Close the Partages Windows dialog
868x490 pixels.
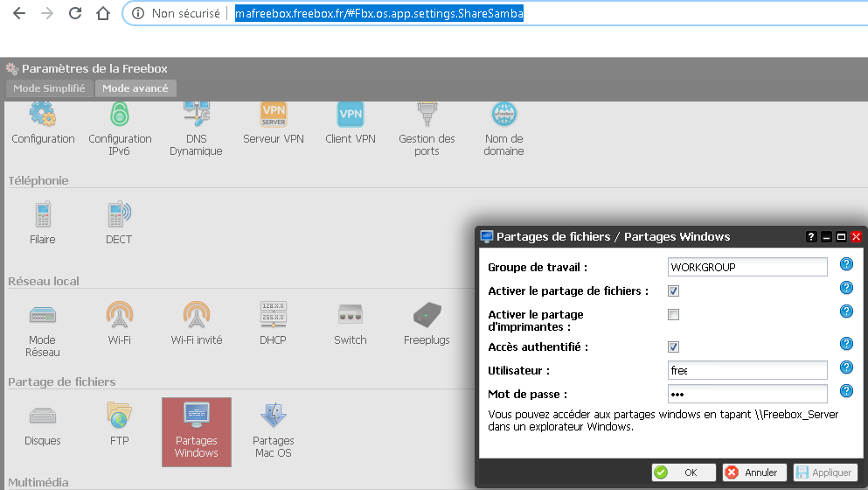(856, 236)
